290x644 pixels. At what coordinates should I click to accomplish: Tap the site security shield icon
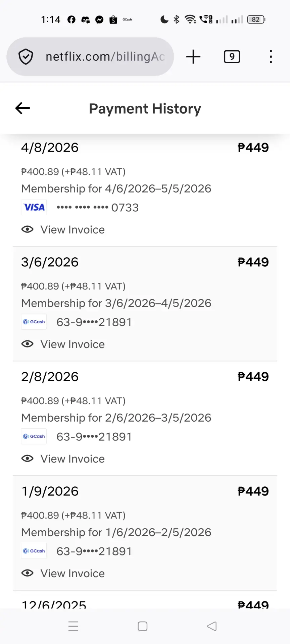pyautogui.click(x=26, y=56)
